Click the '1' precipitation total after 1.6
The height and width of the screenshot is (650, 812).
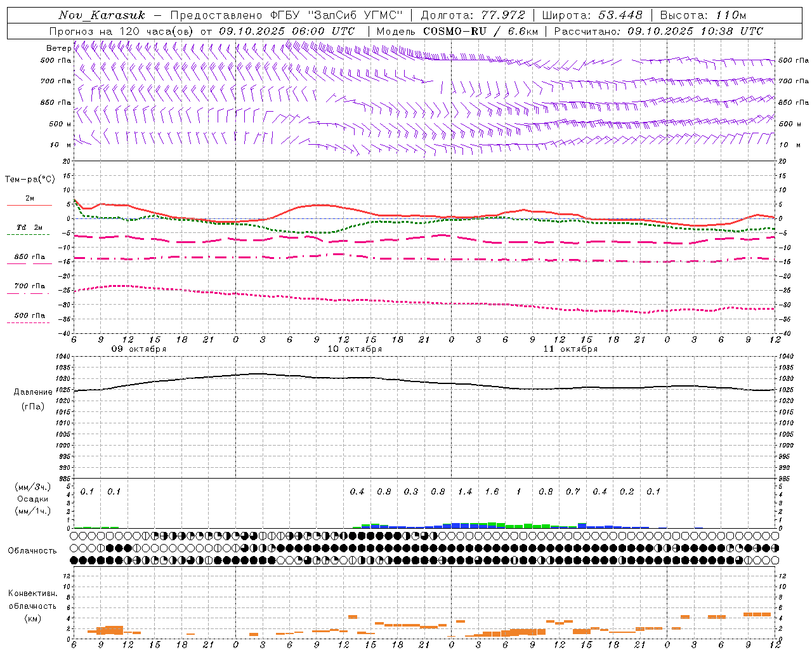pyautogui.click(x=519, y=491)
